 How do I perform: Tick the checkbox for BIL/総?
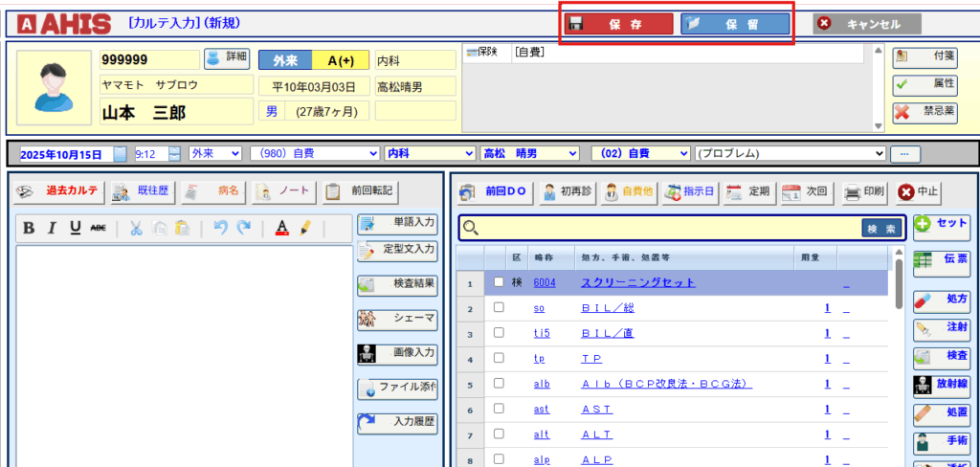point(499,308)
